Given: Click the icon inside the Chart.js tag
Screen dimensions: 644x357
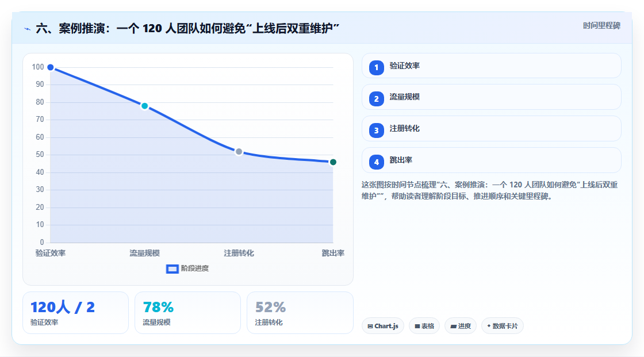Looking at the screenshot, I should [370, 326].
